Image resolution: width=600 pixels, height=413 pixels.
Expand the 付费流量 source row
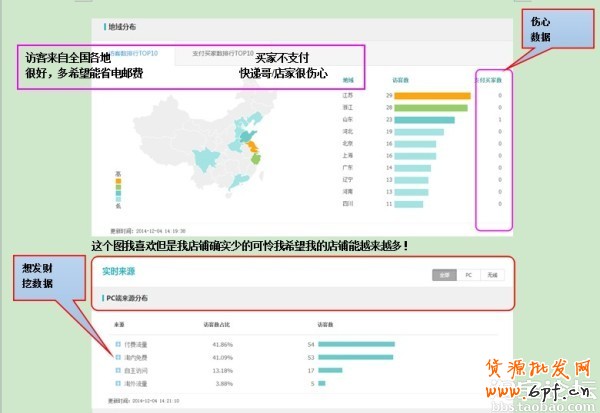(x=118, y=344)
